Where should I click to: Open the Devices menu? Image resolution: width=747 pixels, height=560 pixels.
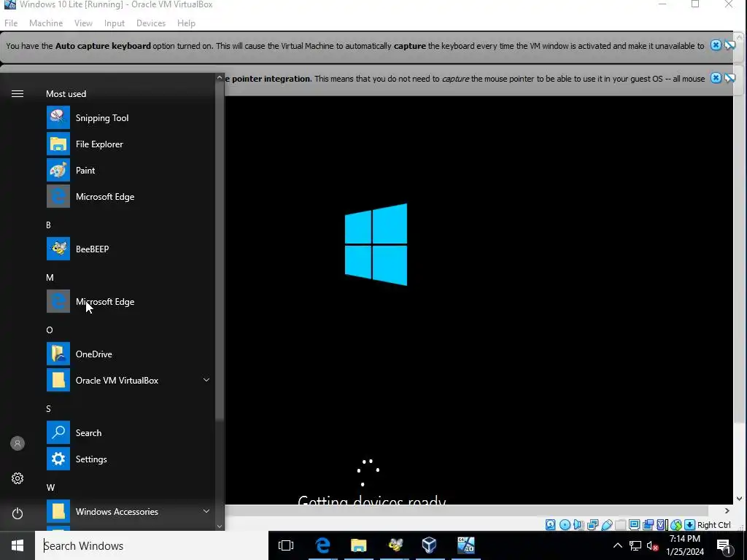(x=151, y=23)
